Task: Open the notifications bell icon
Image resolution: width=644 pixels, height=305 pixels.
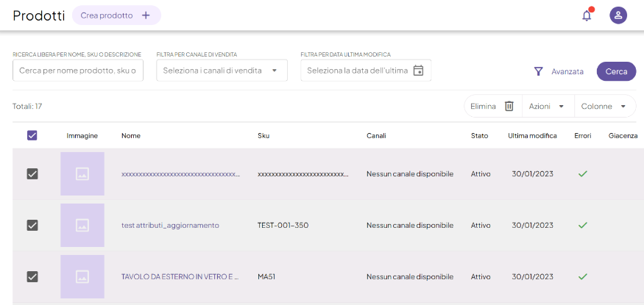Action: 587,15
